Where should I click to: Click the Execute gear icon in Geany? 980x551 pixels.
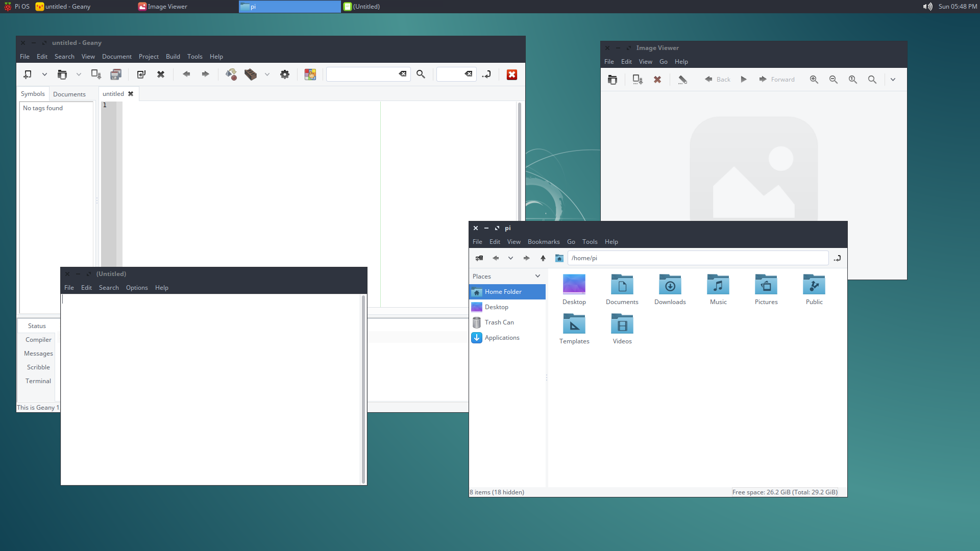pos(285,74)
